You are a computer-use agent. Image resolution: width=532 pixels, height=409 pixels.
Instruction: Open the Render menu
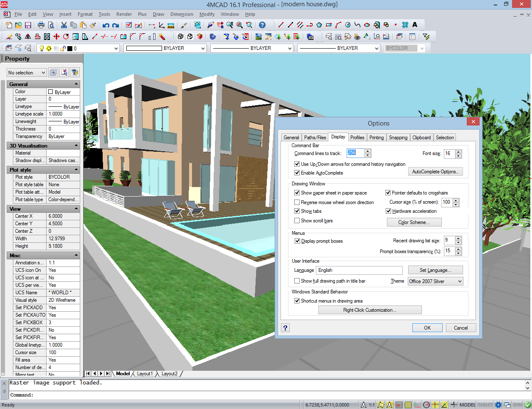[124, 14]
